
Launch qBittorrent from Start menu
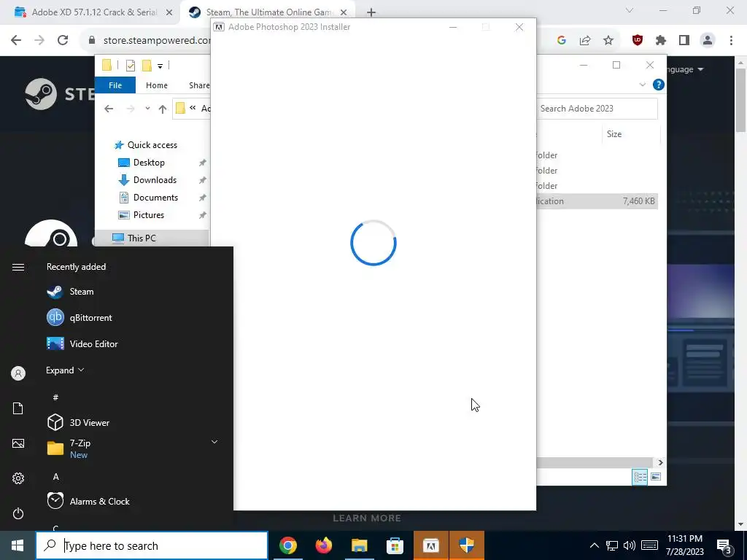pyautogui.click(x=80, y=318)
